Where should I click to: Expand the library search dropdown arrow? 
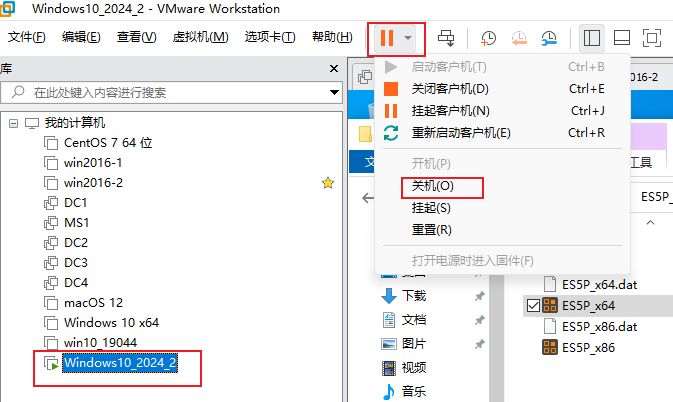(334, 92)
